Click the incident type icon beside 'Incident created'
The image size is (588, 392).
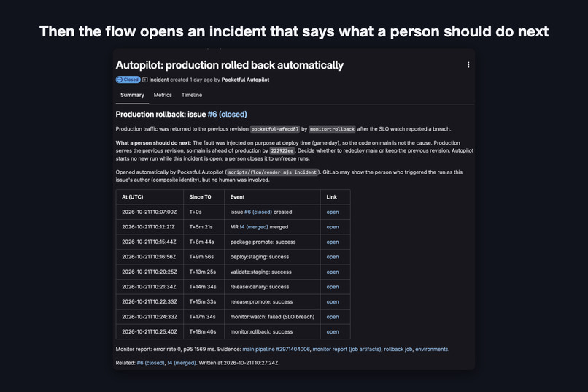[x=144, y=80]
